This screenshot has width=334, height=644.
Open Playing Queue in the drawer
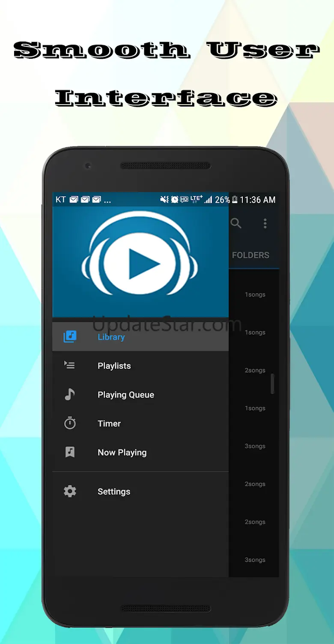(x=140, y=394)
